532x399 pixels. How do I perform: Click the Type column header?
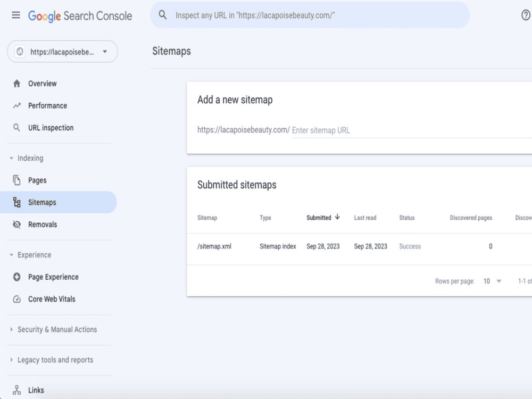[x=265, y=218]
